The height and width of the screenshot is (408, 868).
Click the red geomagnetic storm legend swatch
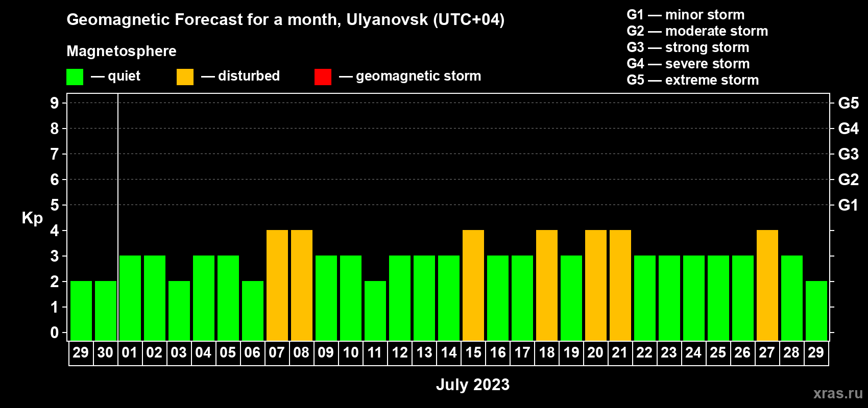[x=323, y=77]
